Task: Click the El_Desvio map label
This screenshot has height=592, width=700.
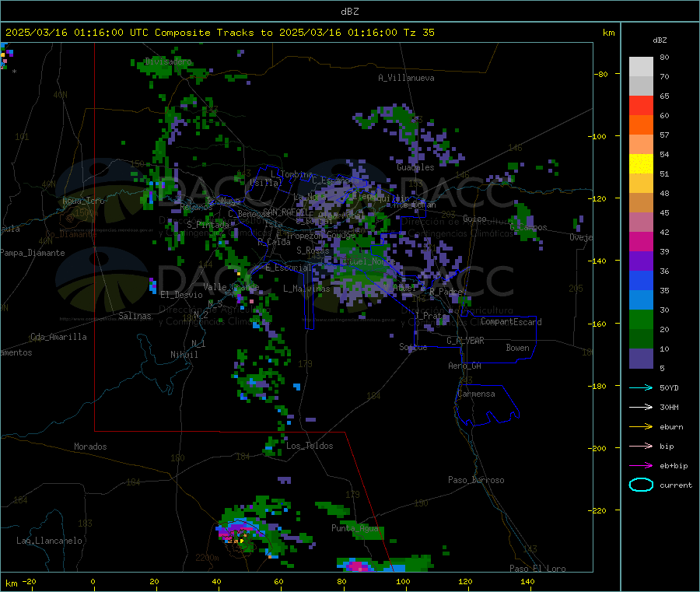Action: pyautogui.click(x=182, y=295)
